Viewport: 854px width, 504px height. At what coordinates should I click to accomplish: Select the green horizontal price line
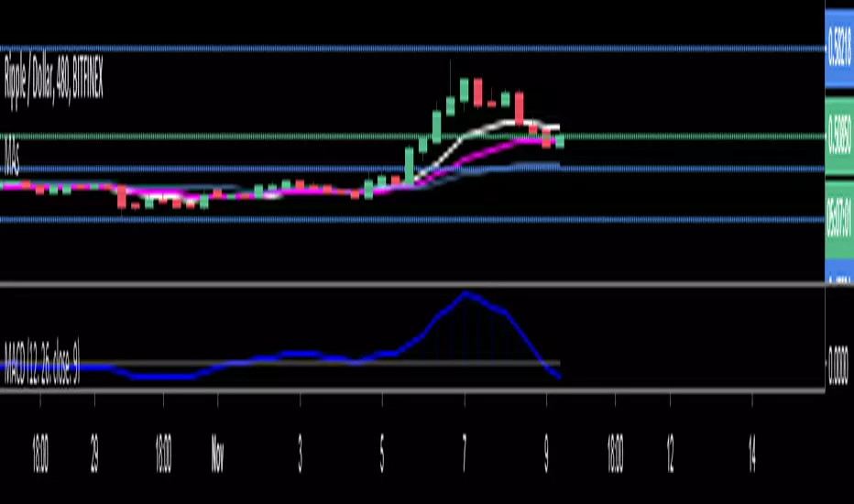(412, 137)
